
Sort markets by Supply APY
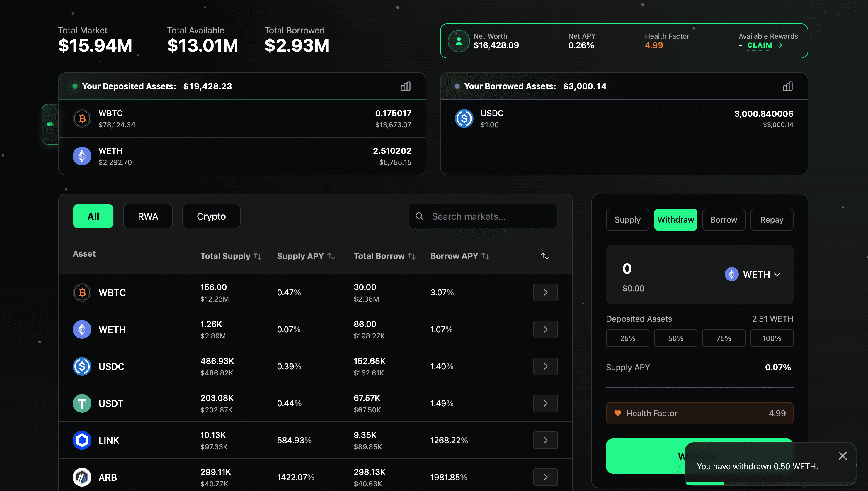click(x=330, y=256)
